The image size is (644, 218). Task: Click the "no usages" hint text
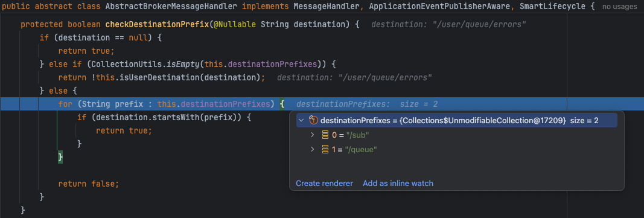pos(619,7)
